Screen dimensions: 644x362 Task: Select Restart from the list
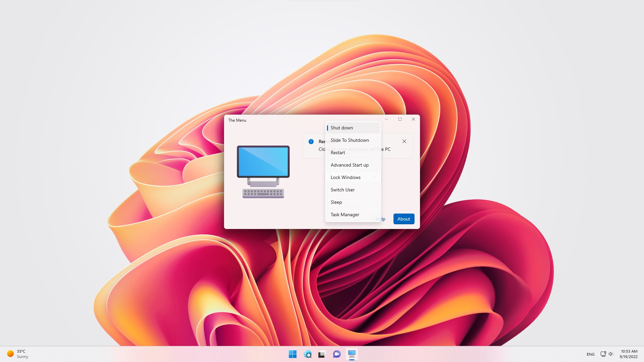click(x=353, y=153)
